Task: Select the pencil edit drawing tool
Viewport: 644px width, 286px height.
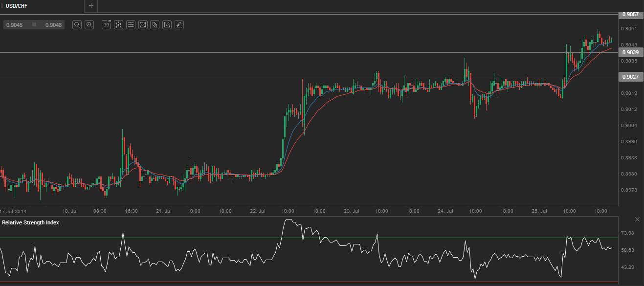Action: point(167,24)
